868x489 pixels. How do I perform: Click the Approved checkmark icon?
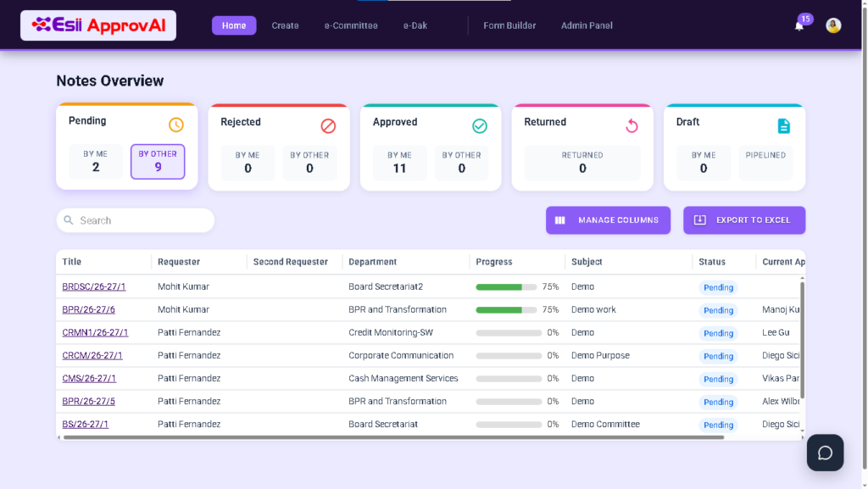[480, 126]
